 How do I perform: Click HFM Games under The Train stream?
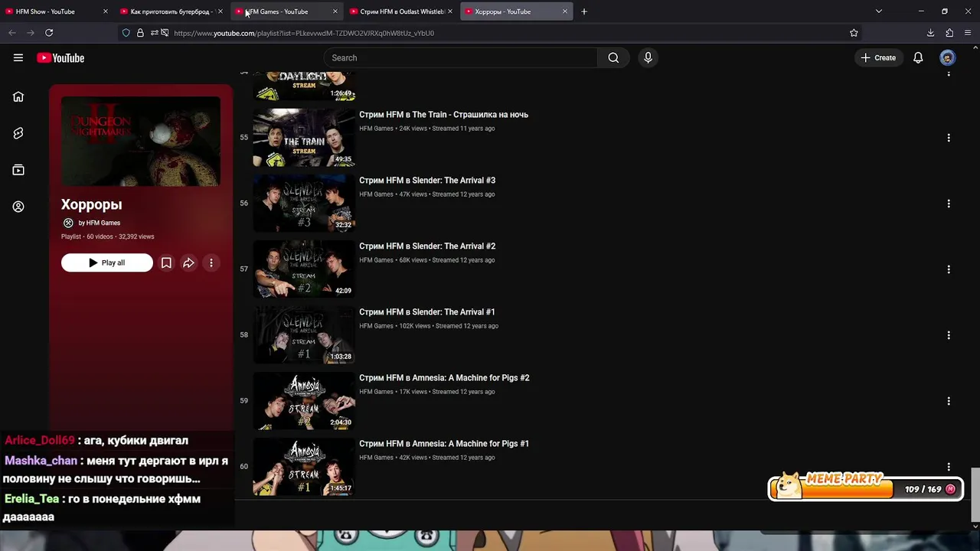click(376, 129)
